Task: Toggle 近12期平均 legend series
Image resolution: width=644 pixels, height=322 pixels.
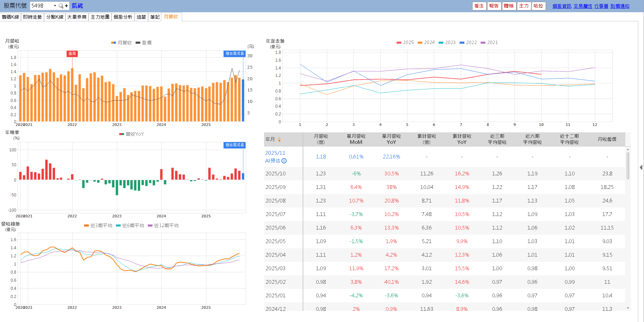Action: 163,226
